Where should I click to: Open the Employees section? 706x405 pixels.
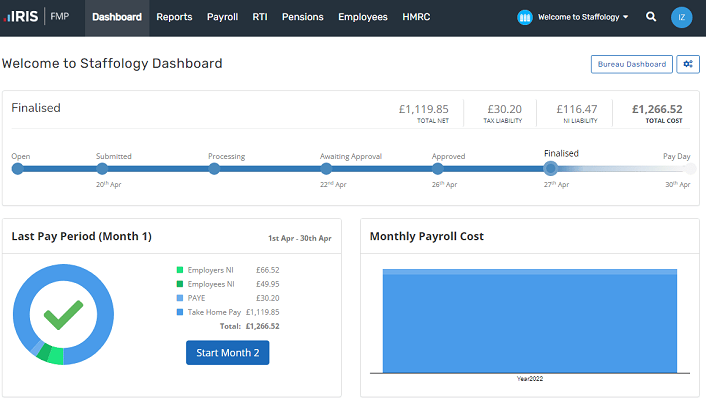pyautogui.click(x=362, y=17)
